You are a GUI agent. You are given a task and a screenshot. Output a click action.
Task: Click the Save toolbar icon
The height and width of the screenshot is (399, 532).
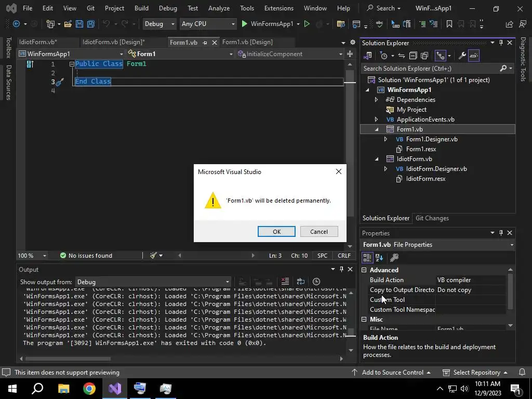79,24
